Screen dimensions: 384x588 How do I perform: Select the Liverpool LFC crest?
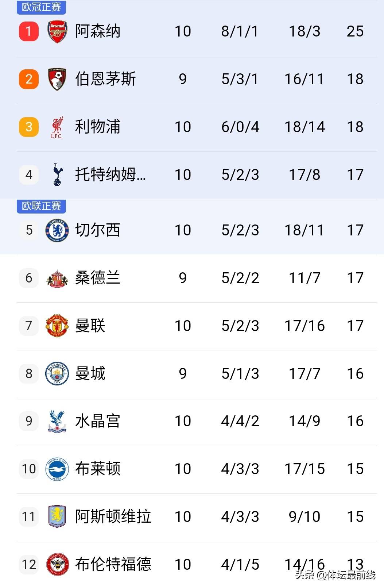coord(57,127)
